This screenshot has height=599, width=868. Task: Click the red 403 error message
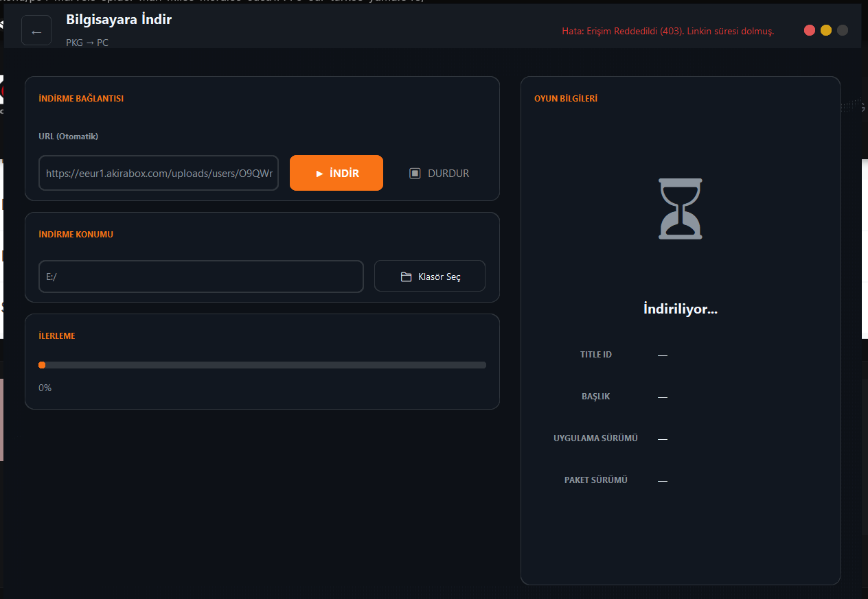(667, 32)
